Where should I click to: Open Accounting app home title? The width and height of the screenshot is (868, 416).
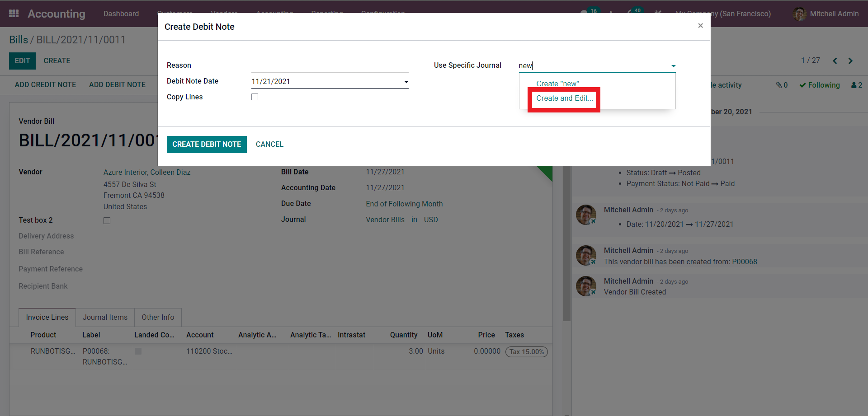57,14
